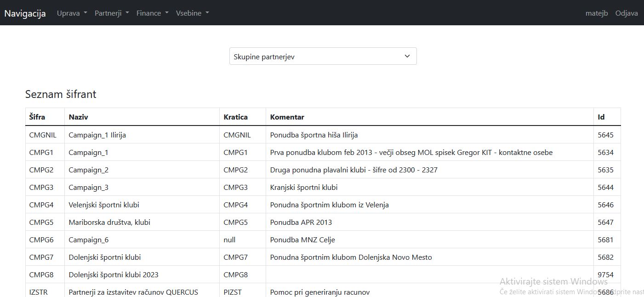Open the Finance menu

pos(152,13)
